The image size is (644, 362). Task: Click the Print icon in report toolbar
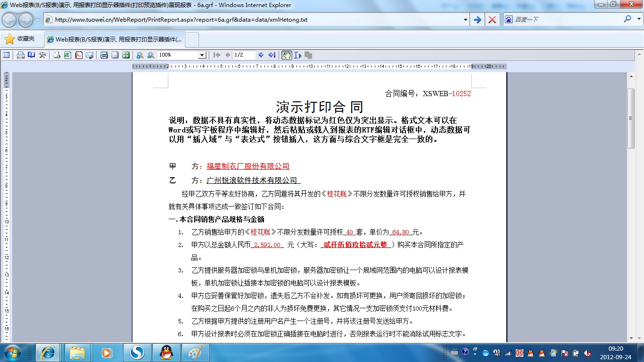[x=21, y=55]
